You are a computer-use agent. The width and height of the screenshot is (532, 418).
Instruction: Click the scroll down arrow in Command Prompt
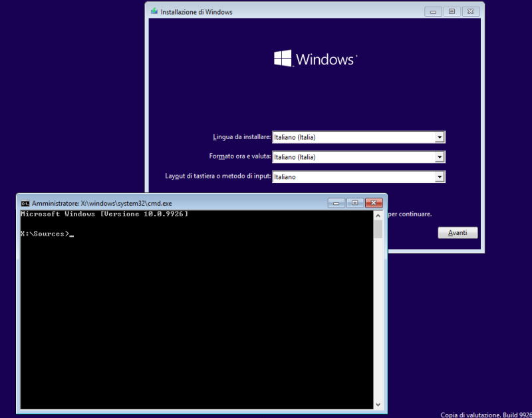point(378,405)
